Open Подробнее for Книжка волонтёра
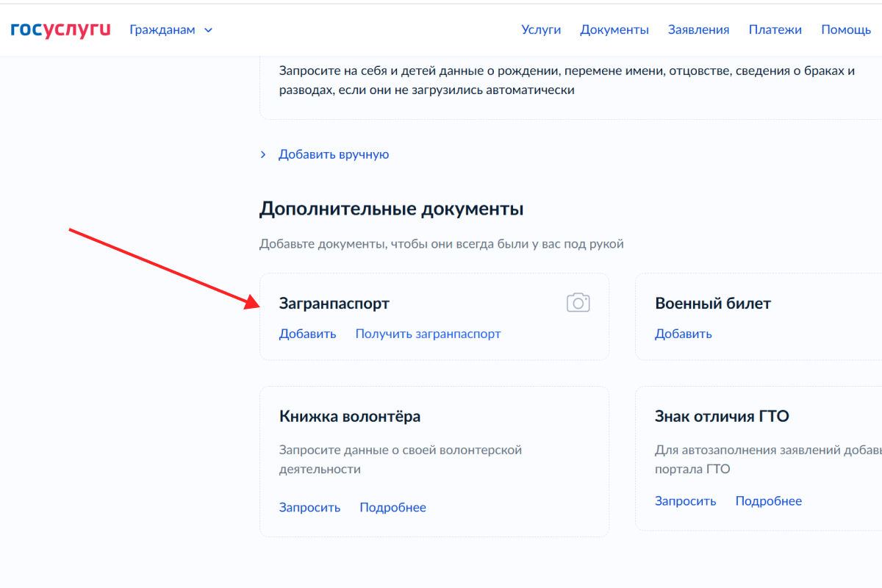 pos(392,507)
